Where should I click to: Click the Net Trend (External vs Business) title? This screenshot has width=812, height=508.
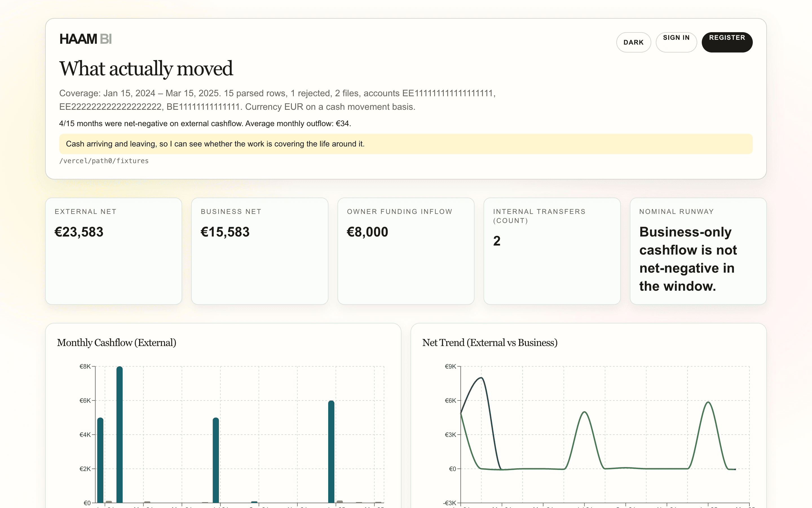pyautogui.click(x=489, y=343)
